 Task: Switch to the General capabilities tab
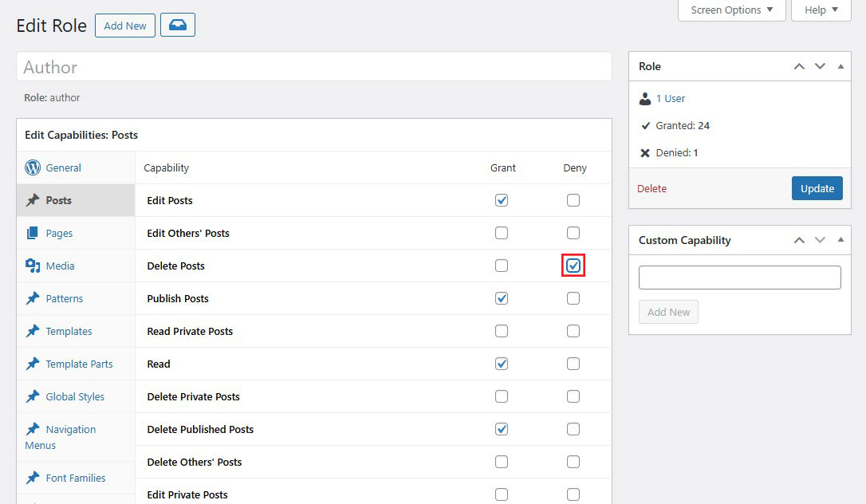tap(76, 167)
